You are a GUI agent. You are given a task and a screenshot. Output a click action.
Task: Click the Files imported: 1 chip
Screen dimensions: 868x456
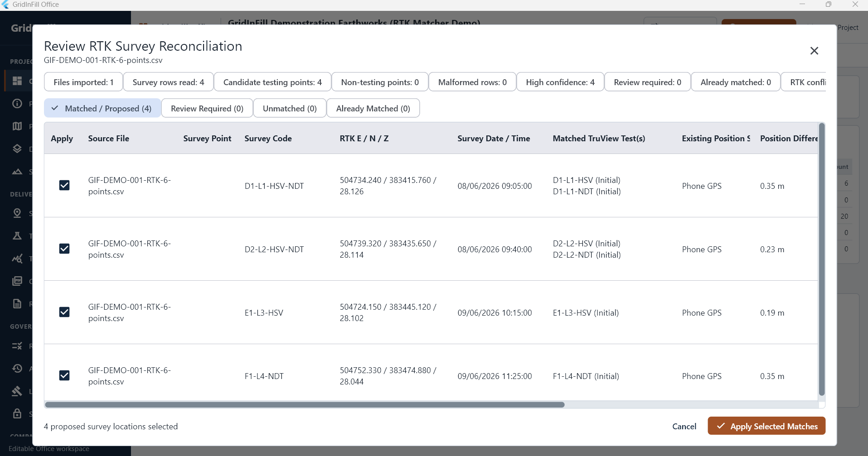tap(83, 82)
